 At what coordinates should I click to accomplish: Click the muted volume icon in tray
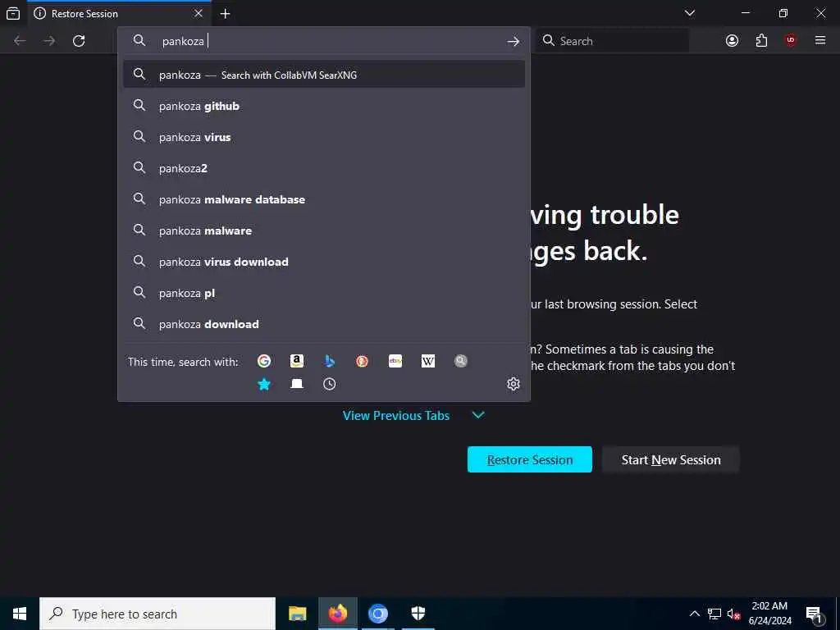(733, 614)
